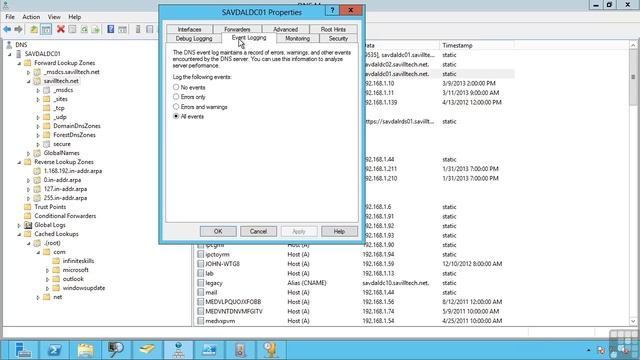Viewport: 640px width, 360px height.
Task: Select the MEDVNTDNVMFGITV host record
Action: click(x=234, y=311)
